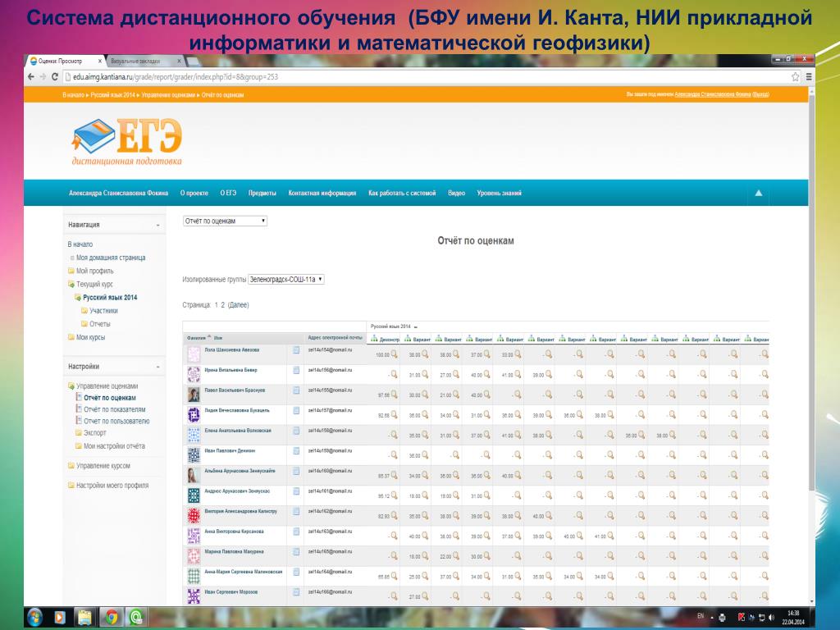Screen dimensions: 840x630
Task: Collapse the Русский язык 2014 grade category
Action: tap(416, 326)
